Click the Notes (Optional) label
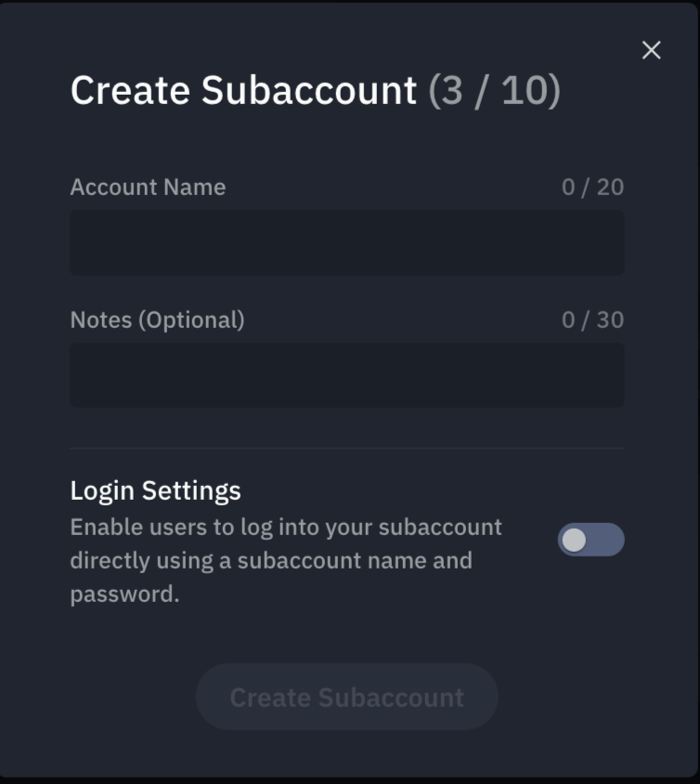 click(158, 320)
